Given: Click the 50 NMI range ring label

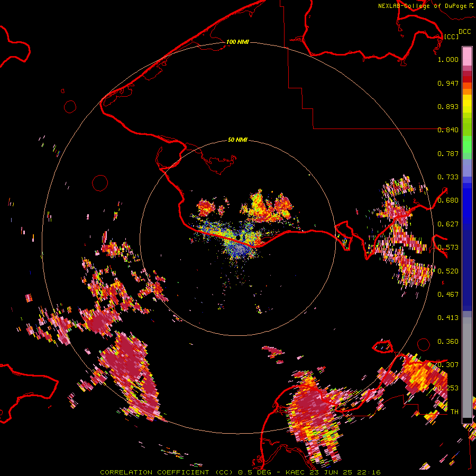Looking at the screenshot, I should click(237, 140).
